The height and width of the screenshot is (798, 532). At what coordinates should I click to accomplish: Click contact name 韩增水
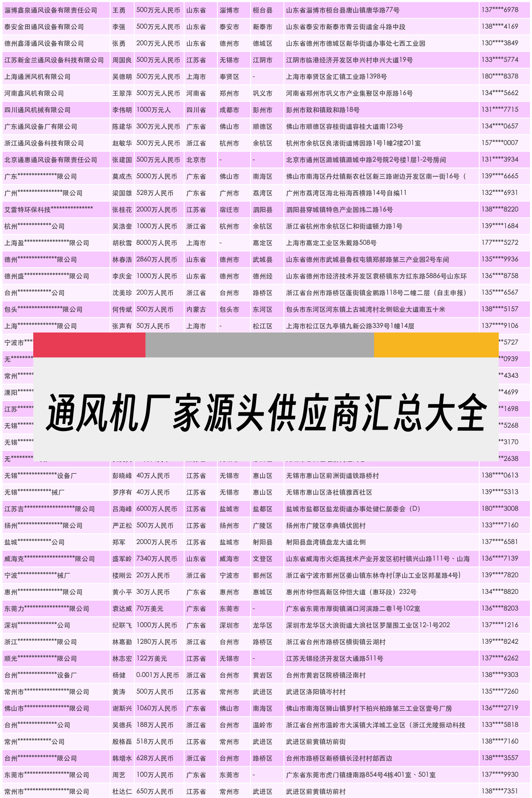[122, 758]
